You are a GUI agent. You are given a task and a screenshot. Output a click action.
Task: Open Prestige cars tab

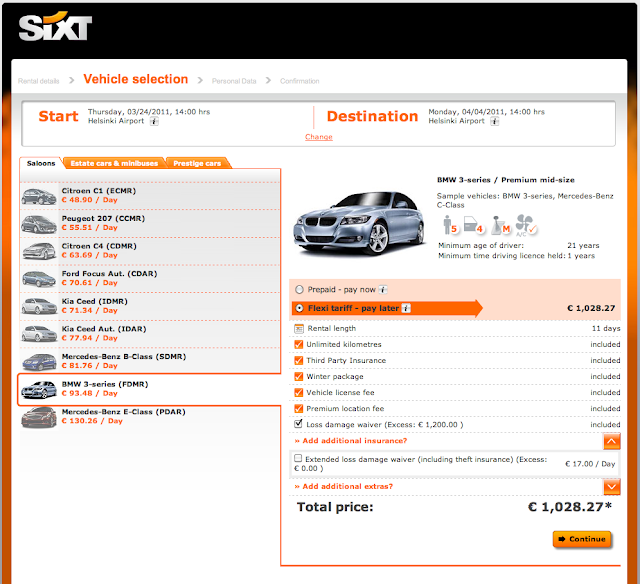point(197,163)
